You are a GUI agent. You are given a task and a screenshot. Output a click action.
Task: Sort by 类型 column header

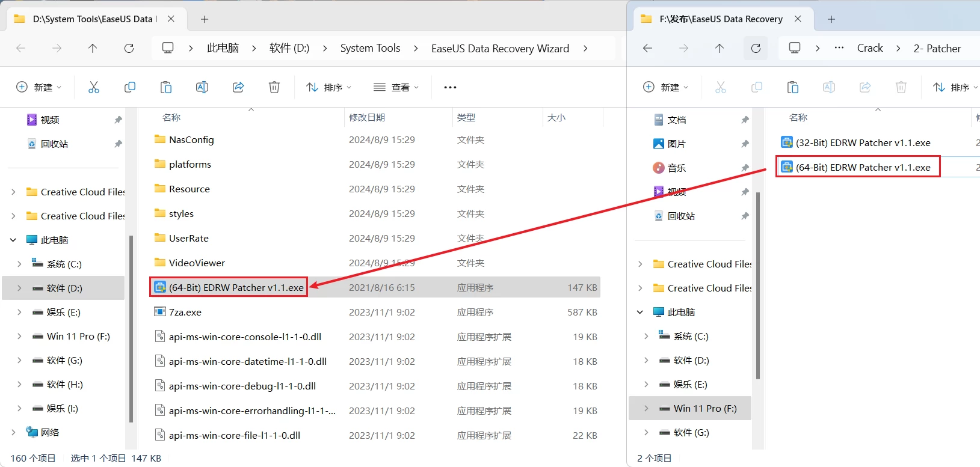[x=466, y=117]
